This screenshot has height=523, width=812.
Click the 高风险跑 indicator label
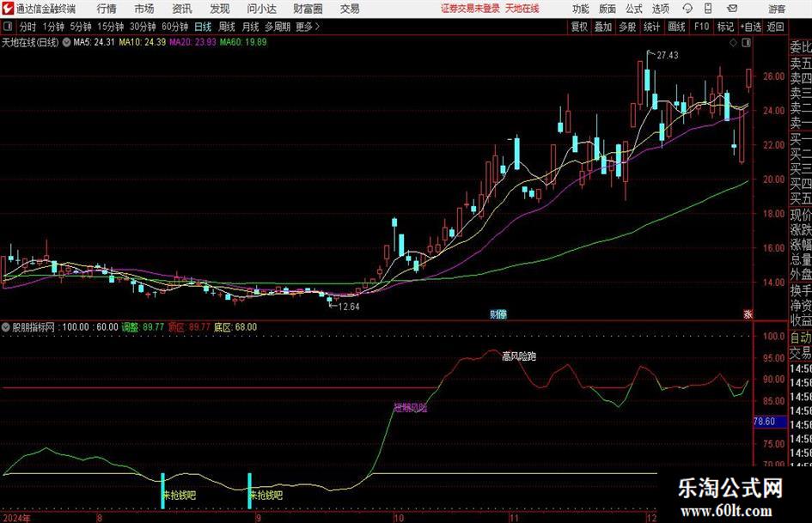pos(519,356)
